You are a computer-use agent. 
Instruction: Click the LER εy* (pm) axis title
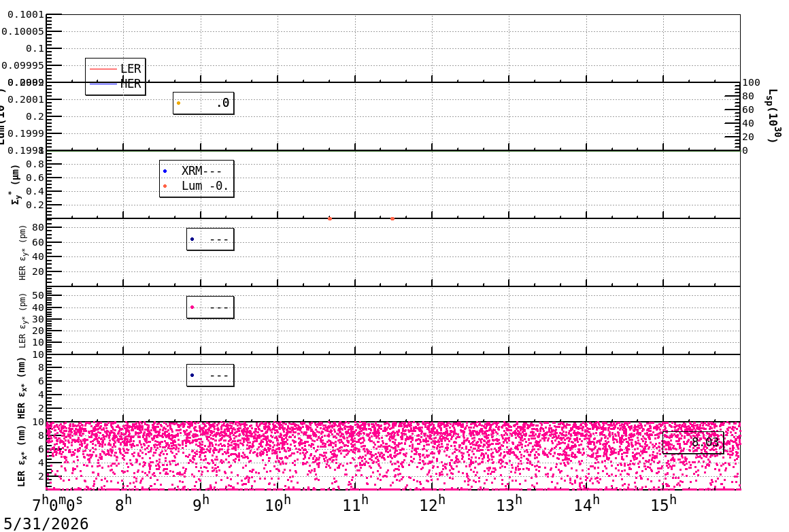[22, 320]
